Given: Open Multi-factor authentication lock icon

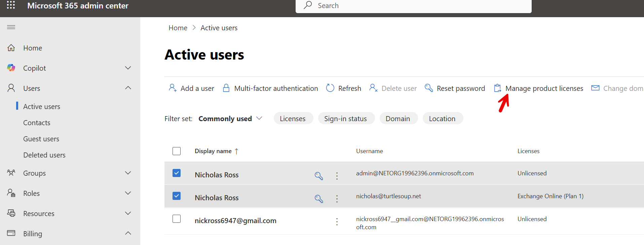Looking at the screenshot, I should coord(226,88).
